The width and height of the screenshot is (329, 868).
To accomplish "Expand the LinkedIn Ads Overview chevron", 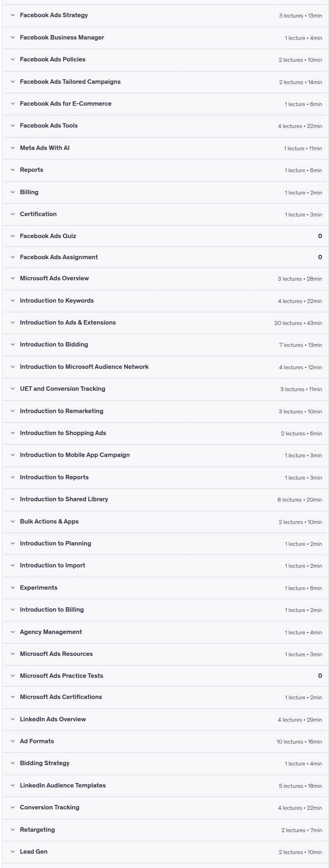I will [x=13, y=719].
